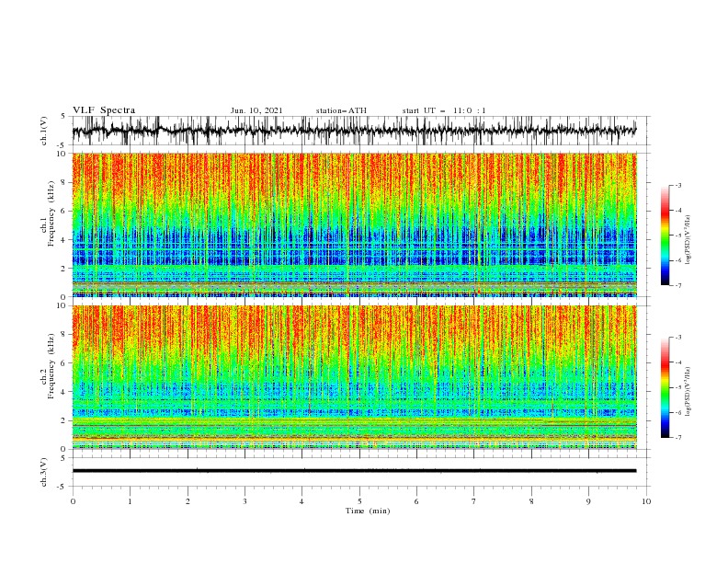Select the date label "Jun. 10, 2021"
The image size is (728, 563).
tap(256, 110)
